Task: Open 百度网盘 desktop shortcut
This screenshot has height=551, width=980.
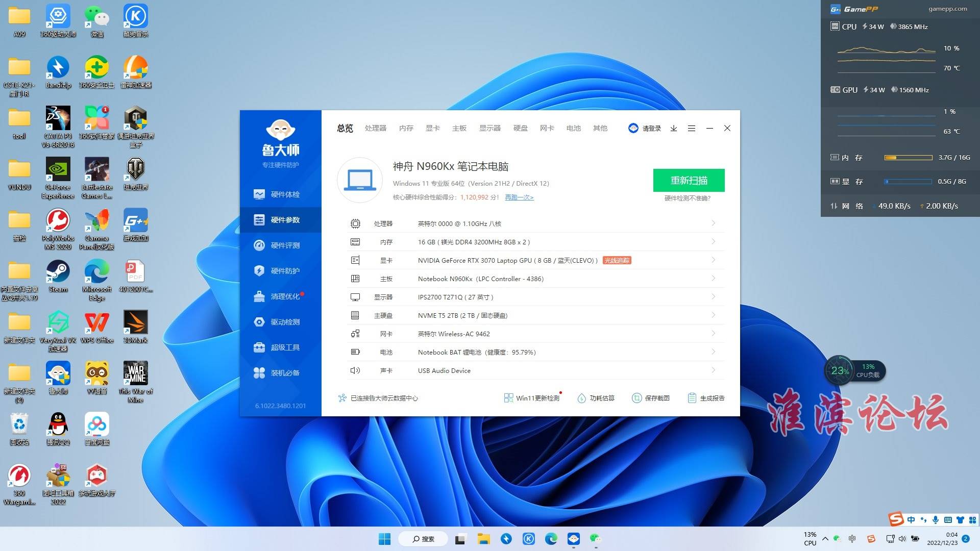Action: (97, 429)
